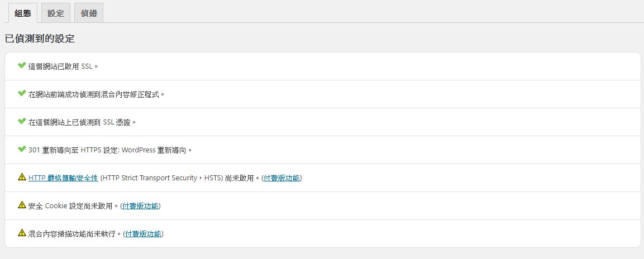Click the warning triangle for mixed content scan
This screenshot has height=259, width=644.
coord(22,233)
